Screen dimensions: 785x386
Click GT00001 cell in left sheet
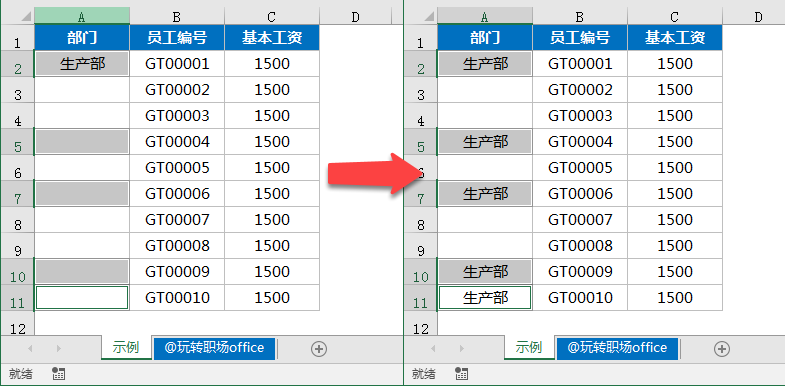point(177,64)
